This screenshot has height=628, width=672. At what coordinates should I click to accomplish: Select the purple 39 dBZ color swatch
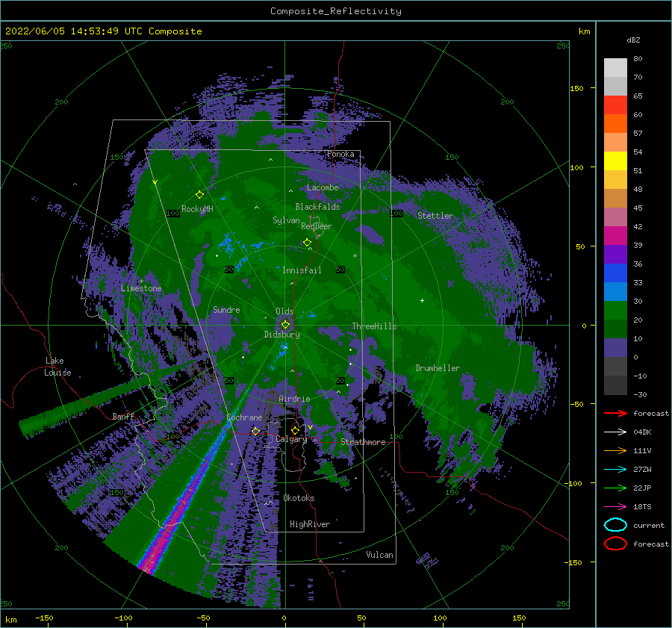click(615, 254)
